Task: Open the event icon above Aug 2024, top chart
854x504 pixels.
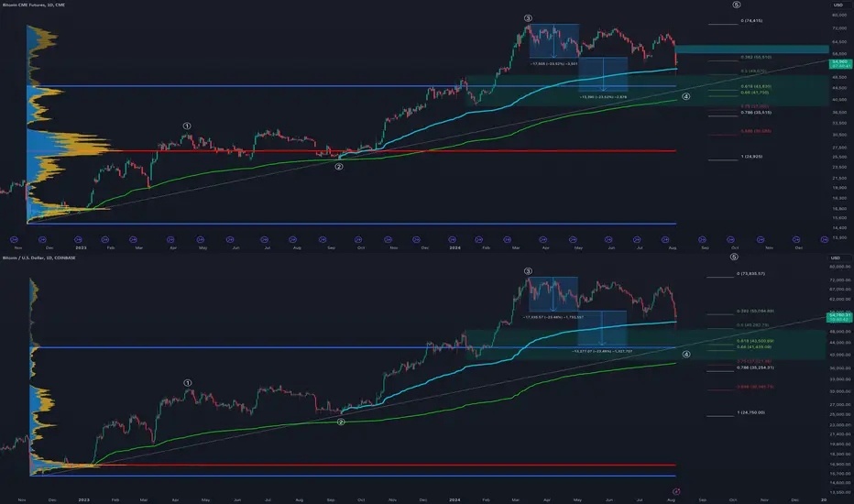Action: coord(665,239)
